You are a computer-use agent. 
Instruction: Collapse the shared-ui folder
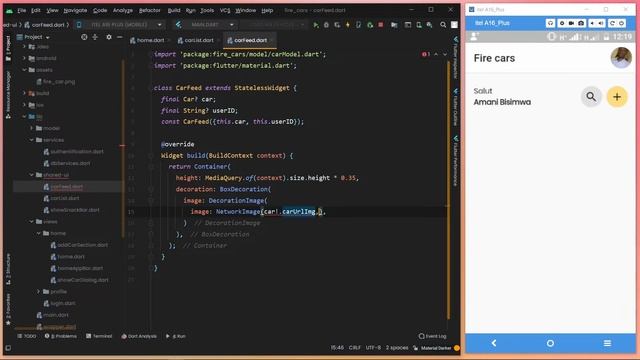31,175
